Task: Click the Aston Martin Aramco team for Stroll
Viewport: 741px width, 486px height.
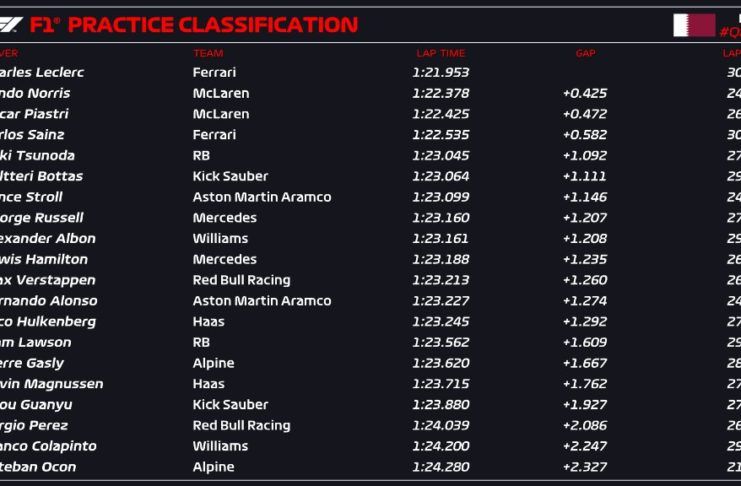Action: (x=261, y=197)
